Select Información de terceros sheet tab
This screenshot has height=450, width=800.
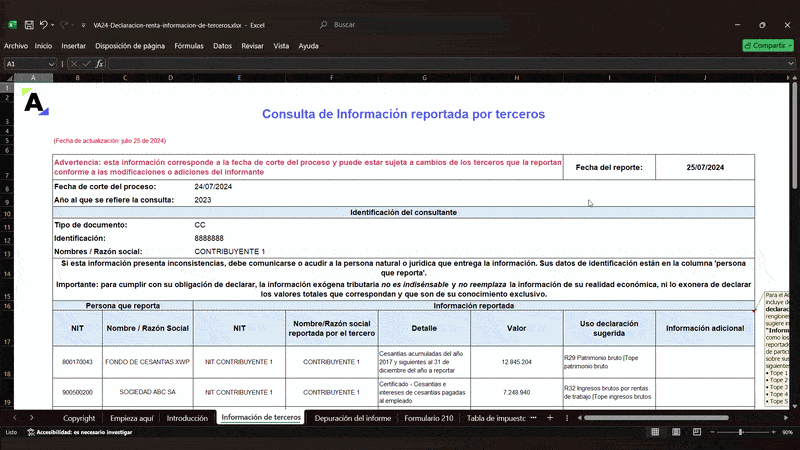click(x=261, y=417)
